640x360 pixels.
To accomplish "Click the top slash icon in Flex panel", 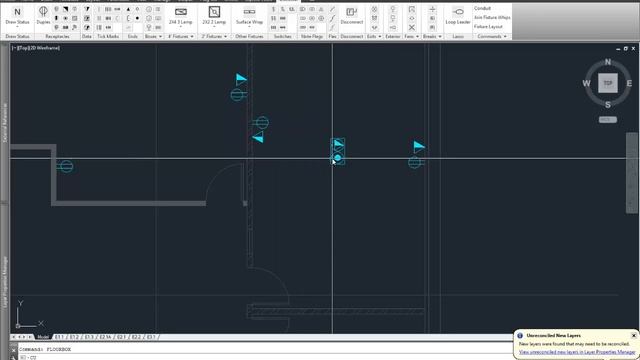I will [x=332, y=9].
